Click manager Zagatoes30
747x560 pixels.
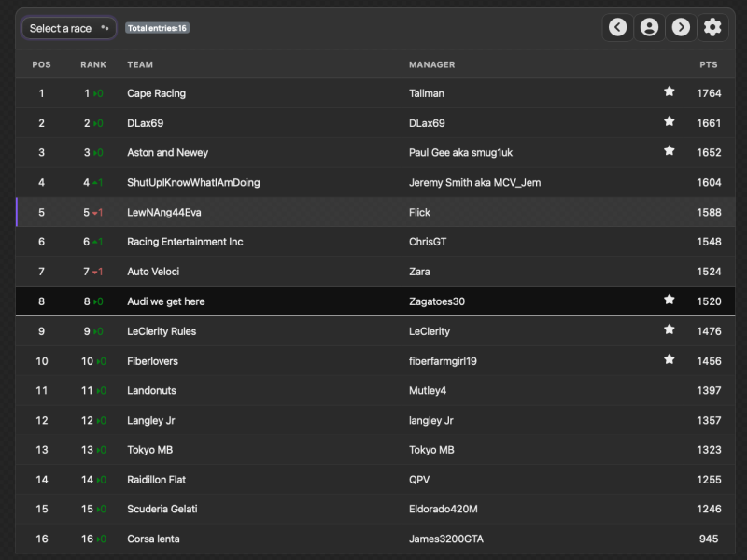(x=437, y=301)
